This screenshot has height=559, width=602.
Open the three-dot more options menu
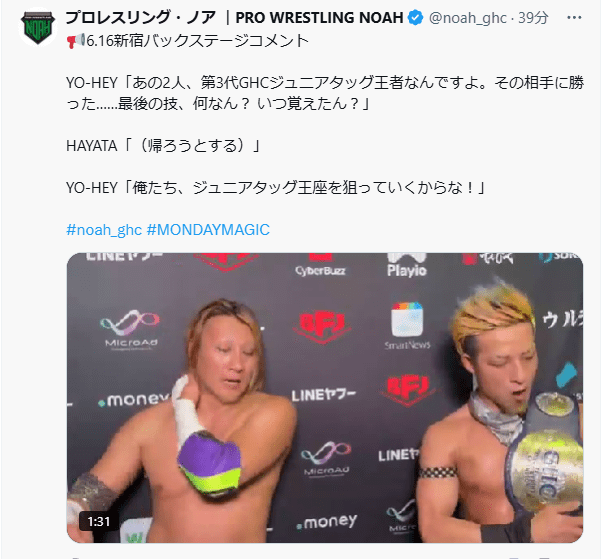(574, 18)
